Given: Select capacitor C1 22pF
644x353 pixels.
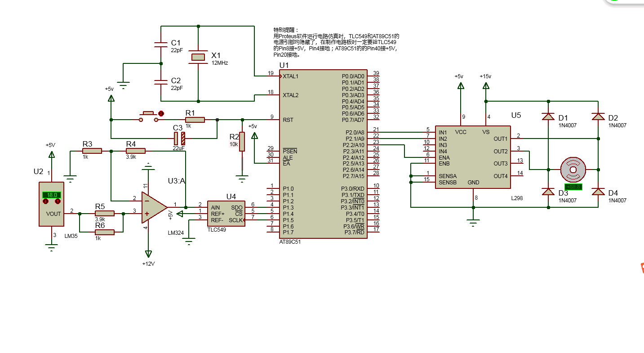Looking at the screenshot, I should [x=160, y=44].
